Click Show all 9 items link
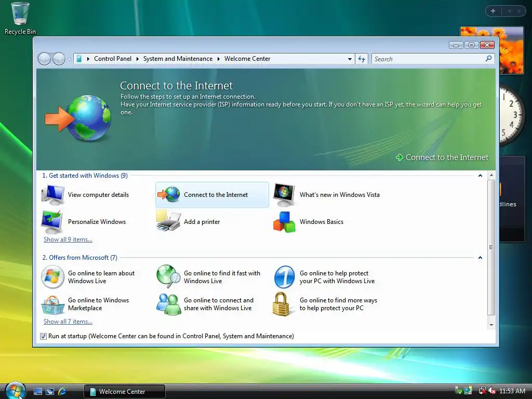532x399 pixels. click(x=68, y=240)
